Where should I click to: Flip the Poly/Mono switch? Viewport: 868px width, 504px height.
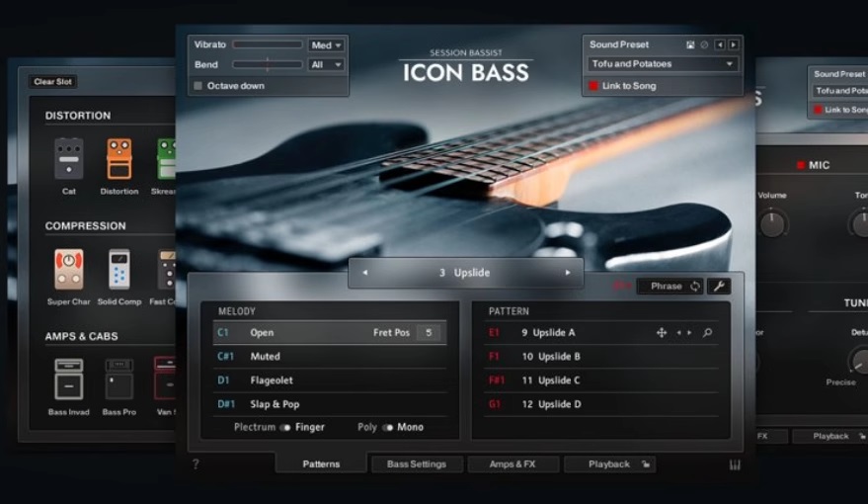pyautogui.click(x=387, y=428)
